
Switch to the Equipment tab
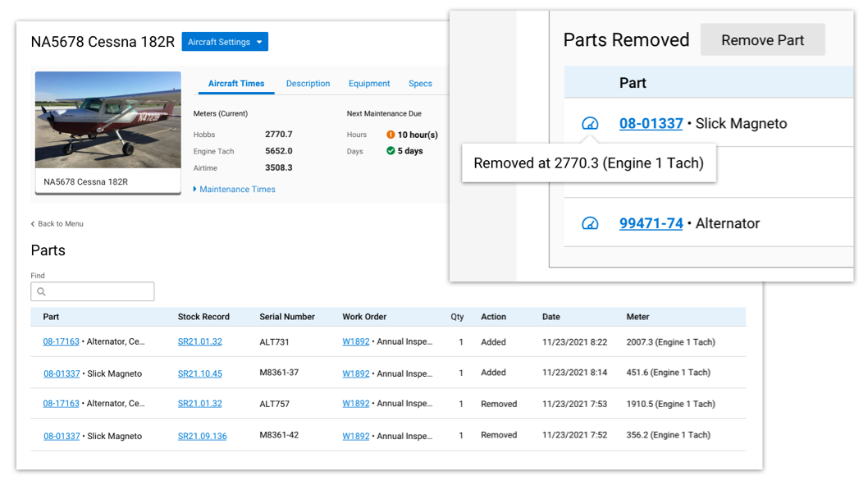(x=369, y=83)
